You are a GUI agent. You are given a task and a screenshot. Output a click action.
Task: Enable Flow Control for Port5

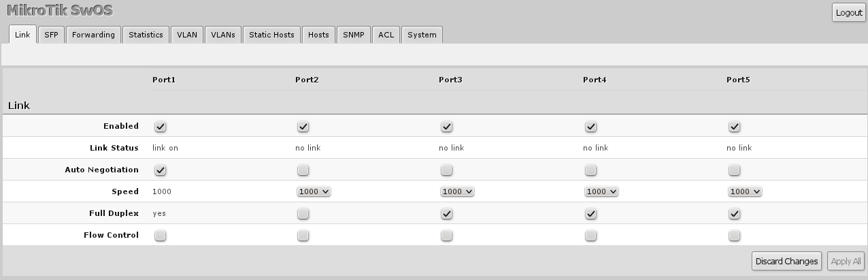click(735, 236)
